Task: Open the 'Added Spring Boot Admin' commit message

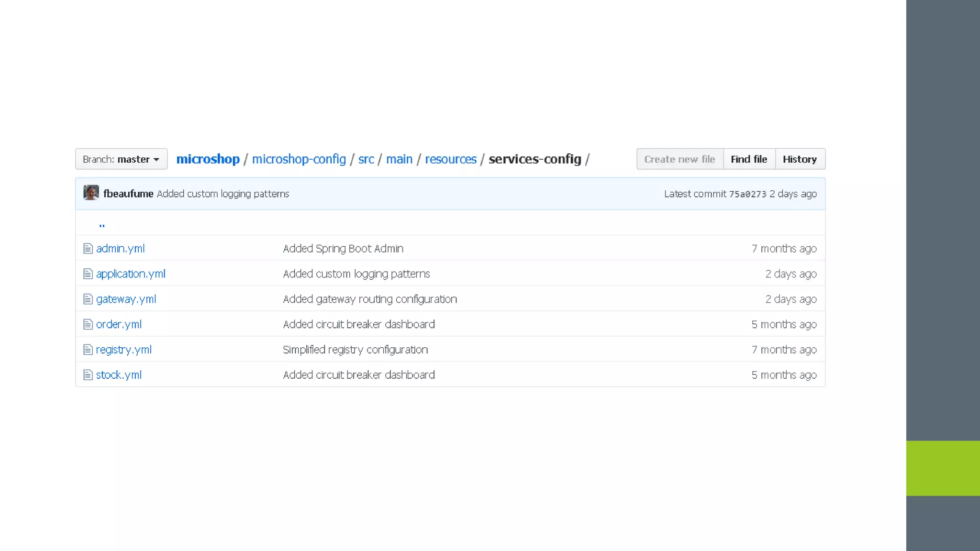Action: click(x=343, y=249)
